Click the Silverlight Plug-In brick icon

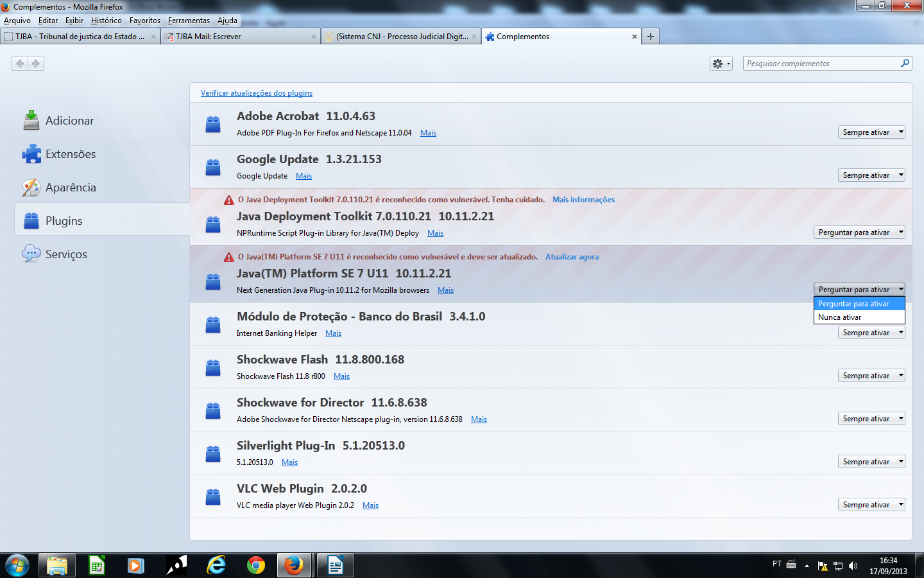[213, 453]
